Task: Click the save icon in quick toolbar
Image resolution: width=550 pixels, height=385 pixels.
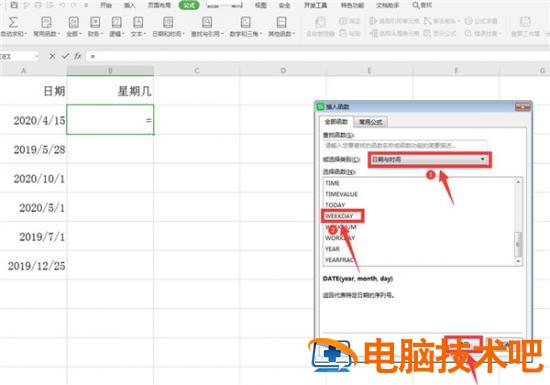Action: pos(14,5)
